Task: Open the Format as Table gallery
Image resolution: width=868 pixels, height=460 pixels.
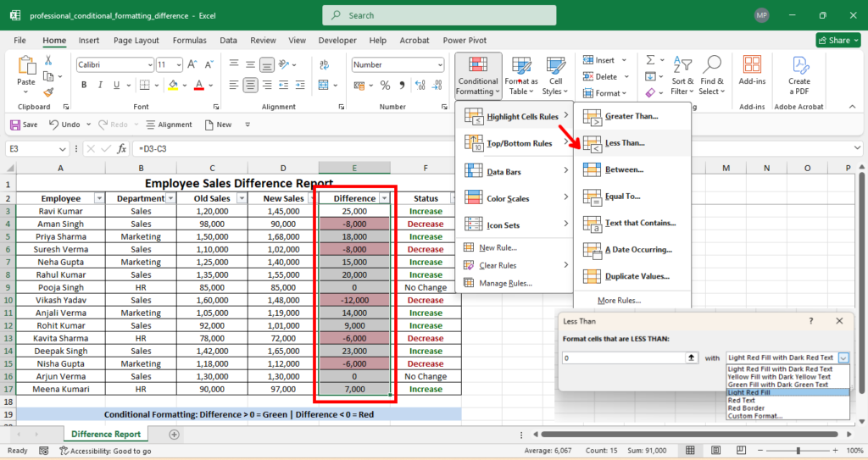Action: pyautogui.click(x=521, y=76)
